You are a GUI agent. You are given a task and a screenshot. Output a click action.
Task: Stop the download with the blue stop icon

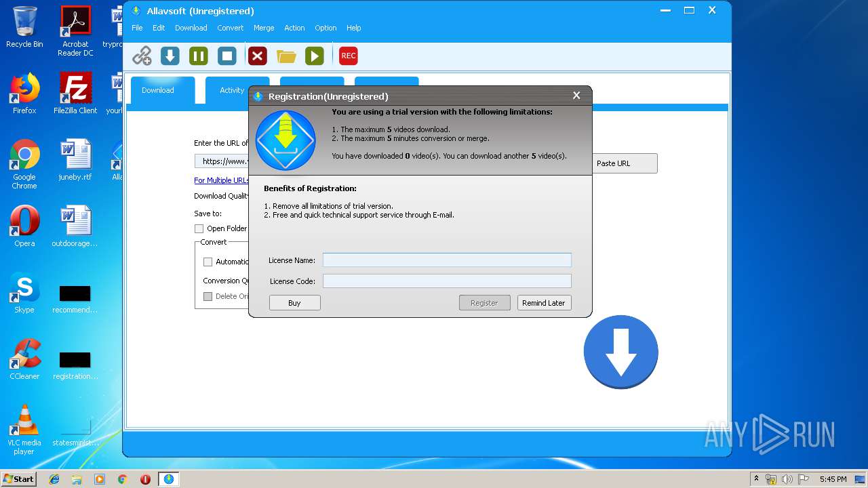point(227,56)
